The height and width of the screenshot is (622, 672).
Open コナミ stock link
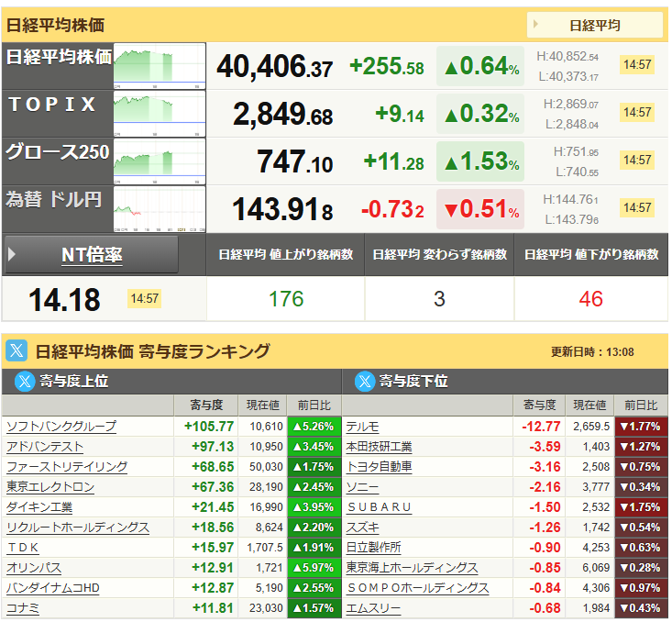tap(23, 608)
